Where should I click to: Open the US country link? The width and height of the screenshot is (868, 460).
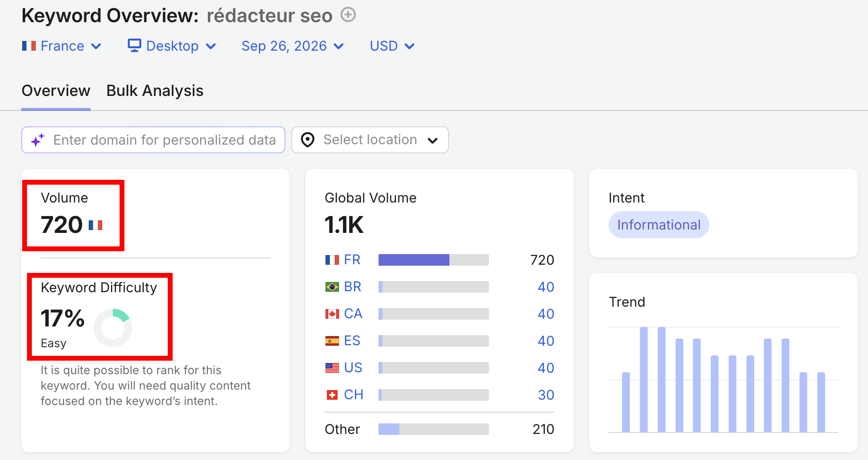[x=353, y=368]
